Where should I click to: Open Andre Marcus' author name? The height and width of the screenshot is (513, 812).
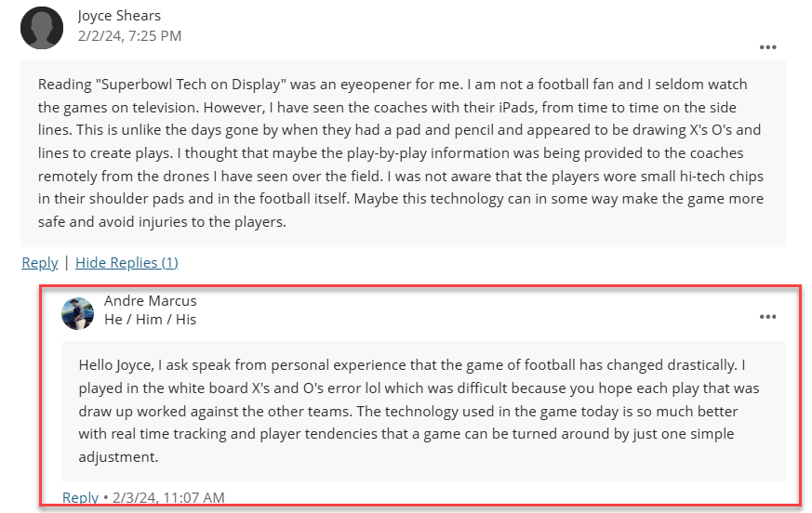tap(150, 301)
